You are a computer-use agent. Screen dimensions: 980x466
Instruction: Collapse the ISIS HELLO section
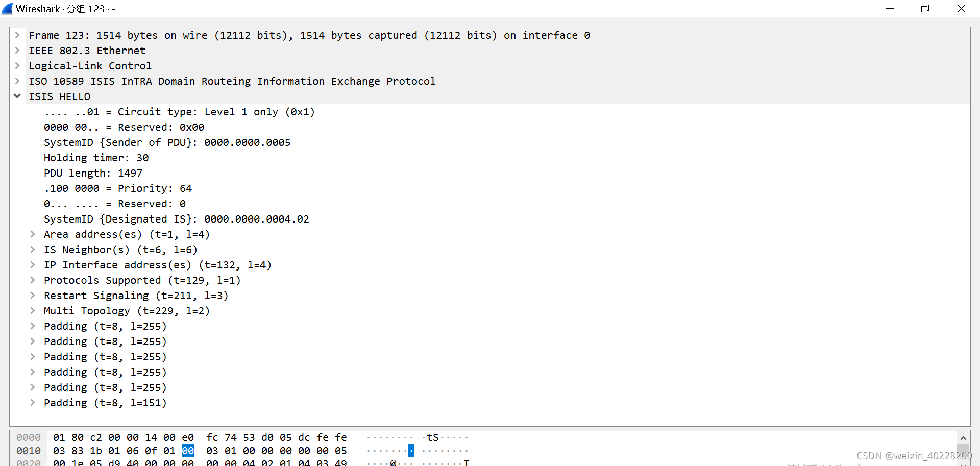pyautogui.click(x=17, y=96)
